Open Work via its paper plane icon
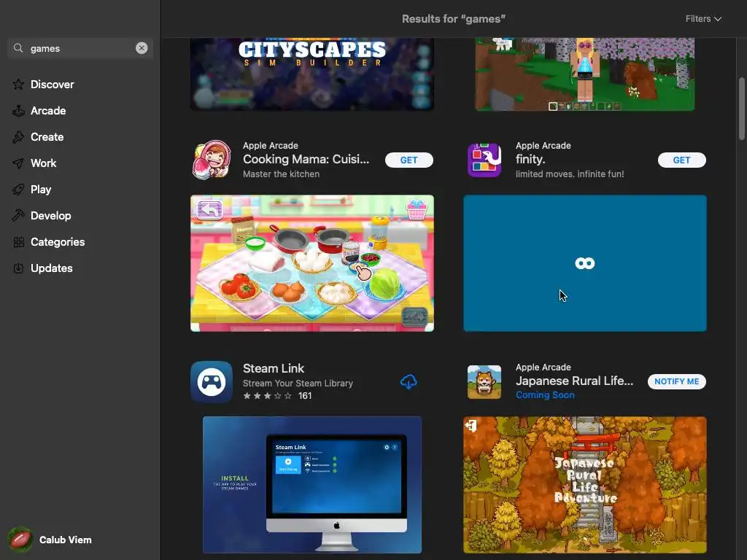The width and height of the screenshot is (747, 560). (18, 163)
